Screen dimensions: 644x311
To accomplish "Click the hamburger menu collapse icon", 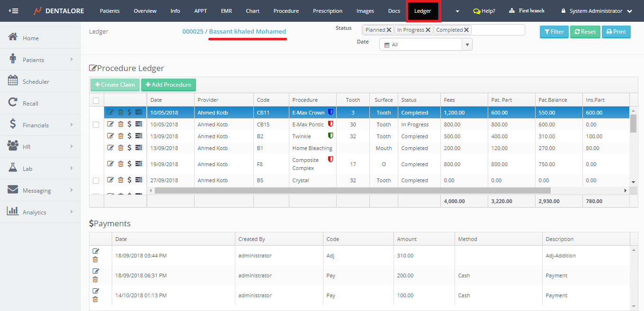I will (13, 11).
